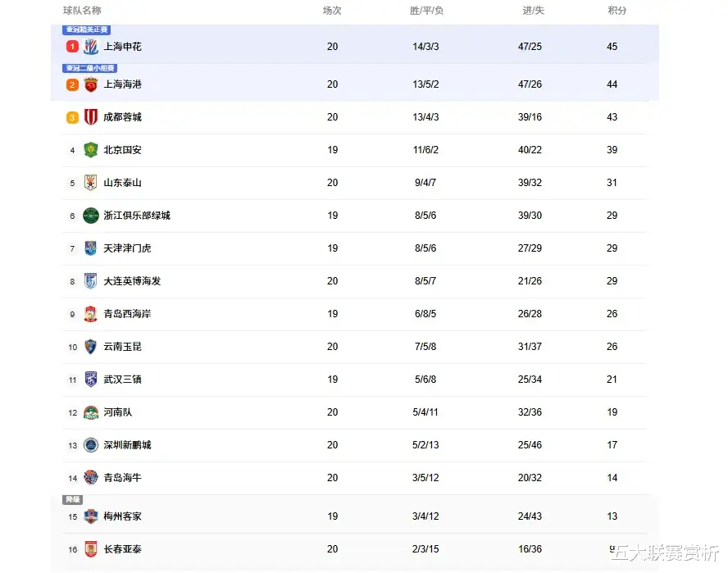Click the 胜/平/负 column header
This screenshot has width=728, height=573.
pos(426,10)
